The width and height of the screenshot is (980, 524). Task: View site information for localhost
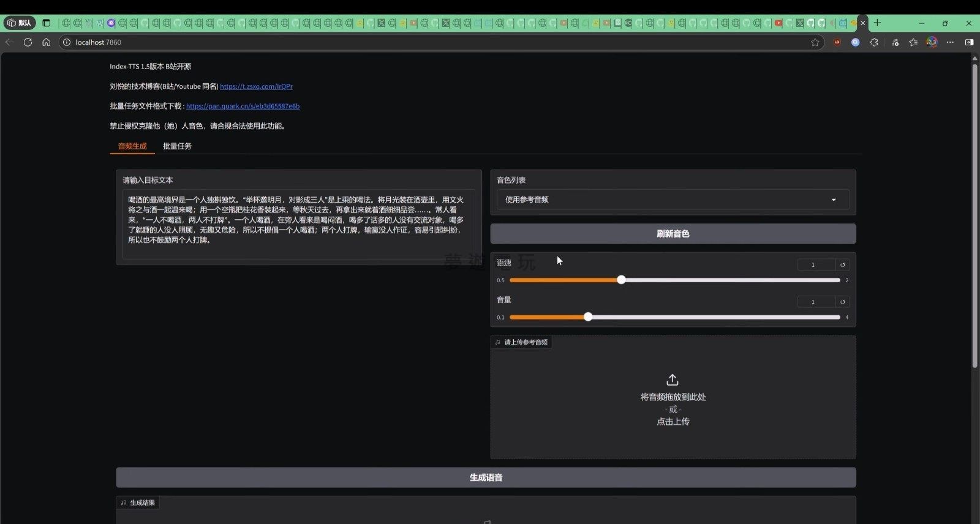pos(67,42)
